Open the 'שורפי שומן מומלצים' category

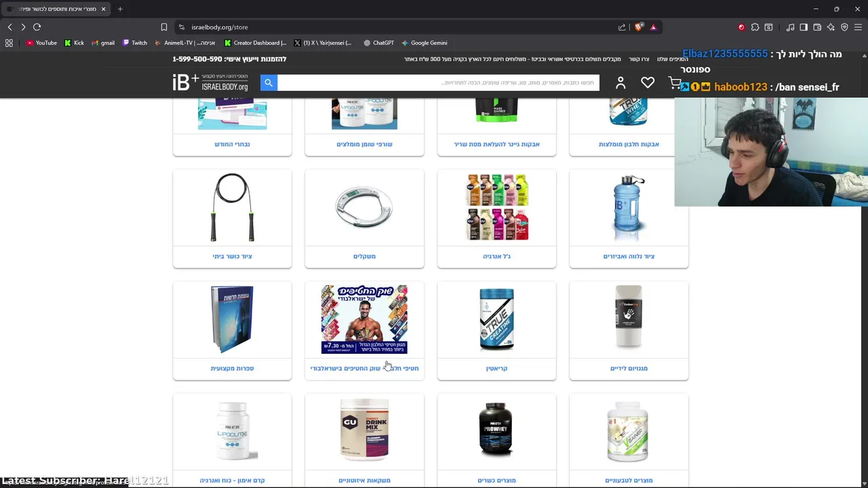(364, 144)
